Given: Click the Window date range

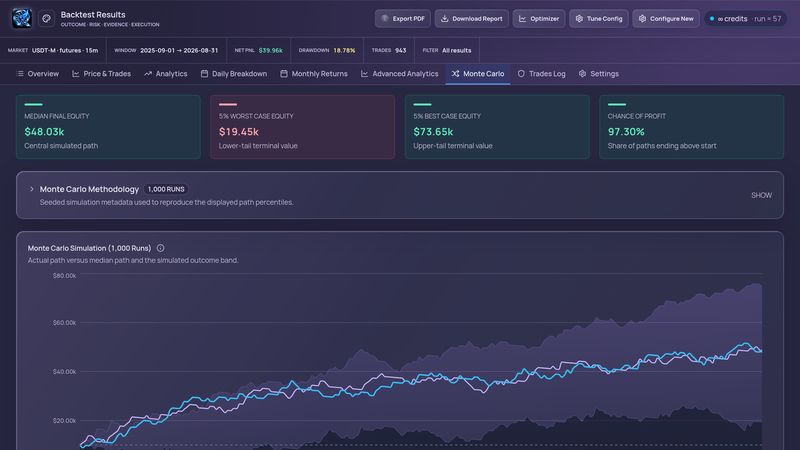Looking at the screenshot, I should (179, 51).
